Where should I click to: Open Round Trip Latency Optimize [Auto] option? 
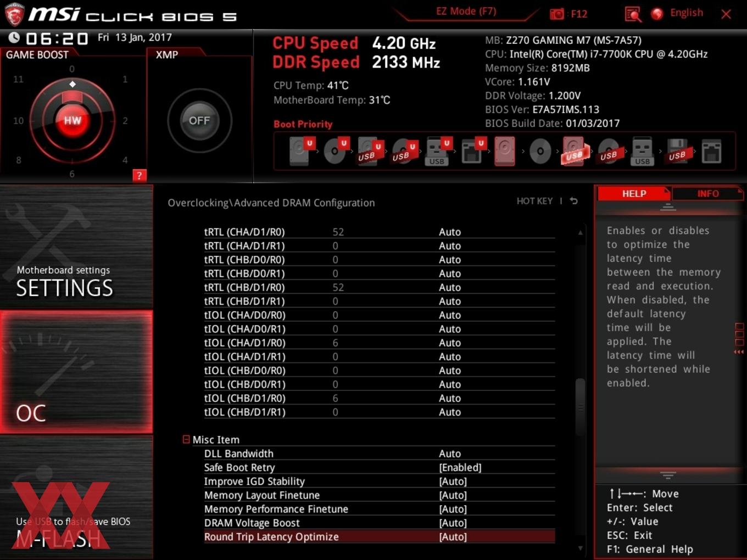coord(453,536)
